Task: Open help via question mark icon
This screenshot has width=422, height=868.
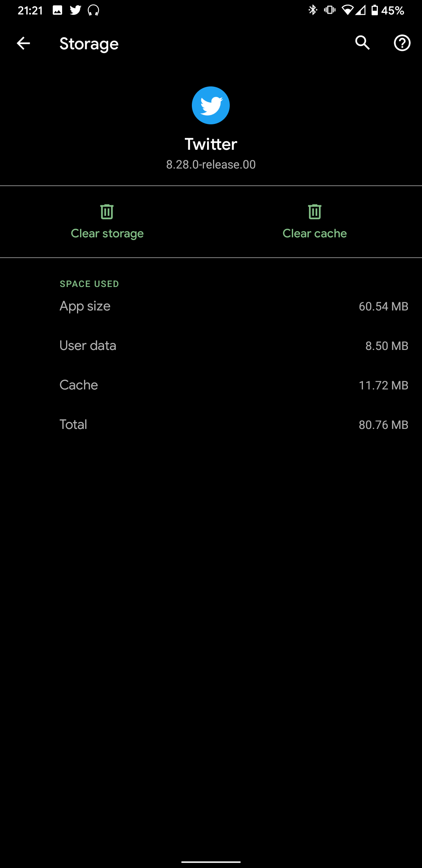Action: [402, 43]
